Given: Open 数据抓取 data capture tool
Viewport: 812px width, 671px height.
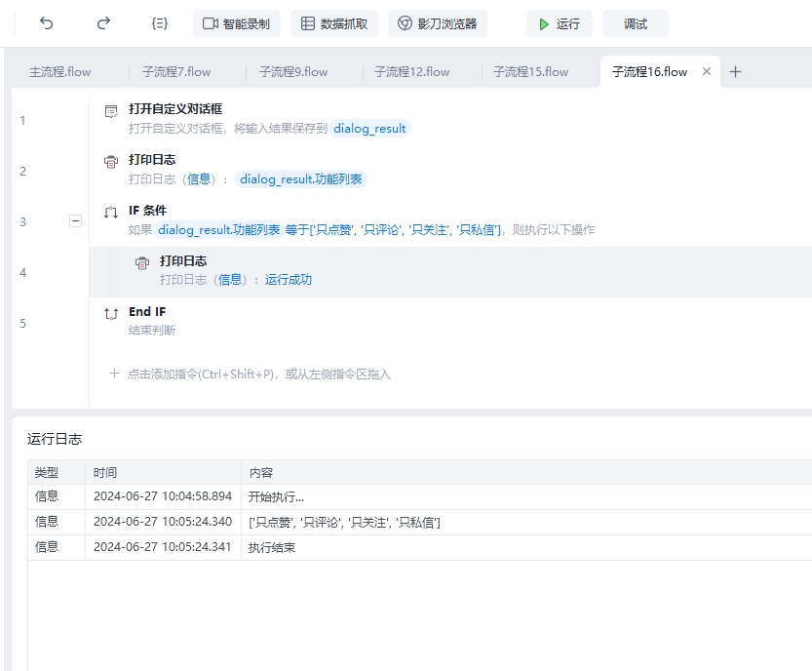Looking at the screenshot, I should (334, 23).
